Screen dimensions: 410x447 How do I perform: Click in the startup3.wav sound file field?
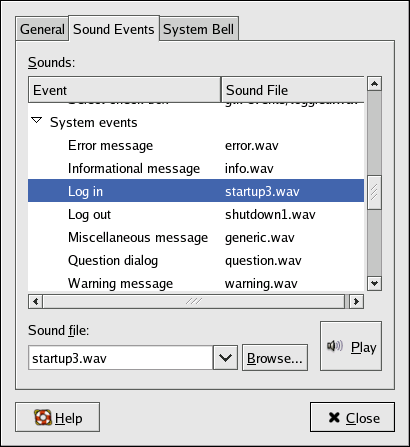click(x=121, y=358)
